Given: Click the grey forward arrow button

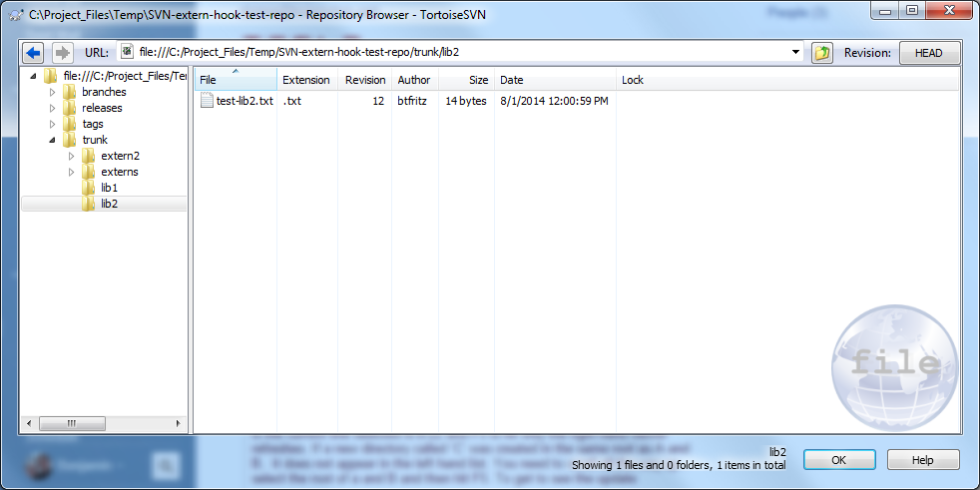Looking at the screenshot, I should [62, 53].
